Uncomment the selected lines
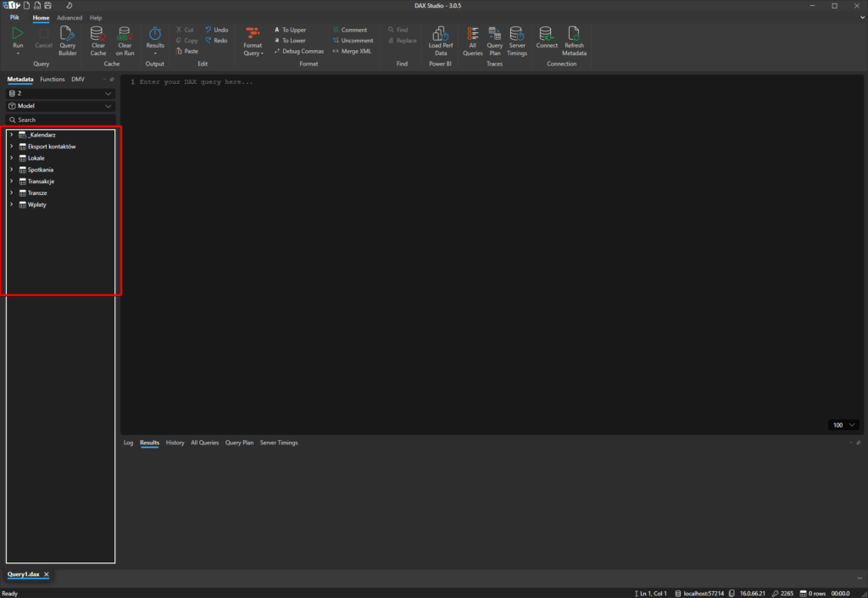This screenshot has height=598, width=868. click(353, 41)
